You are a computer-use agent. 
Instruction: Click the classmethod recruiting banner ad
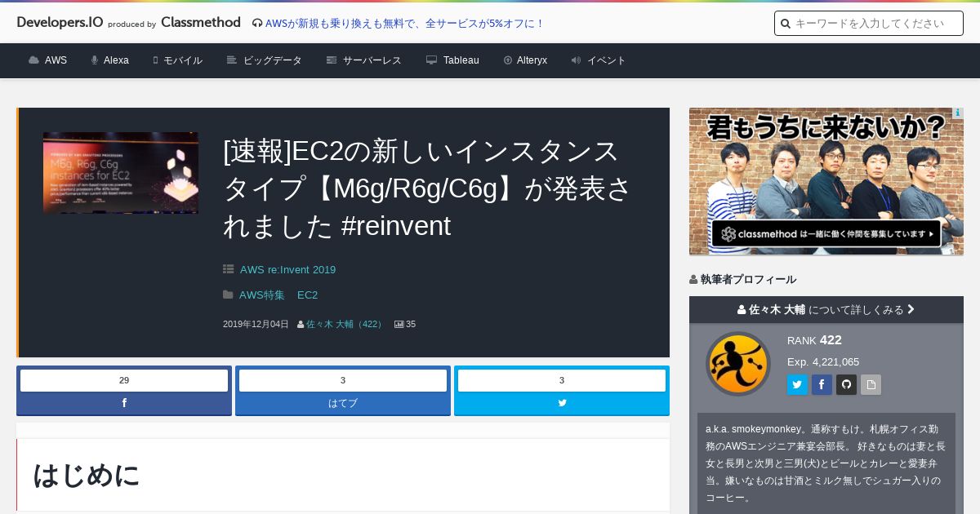click(826, 181)
